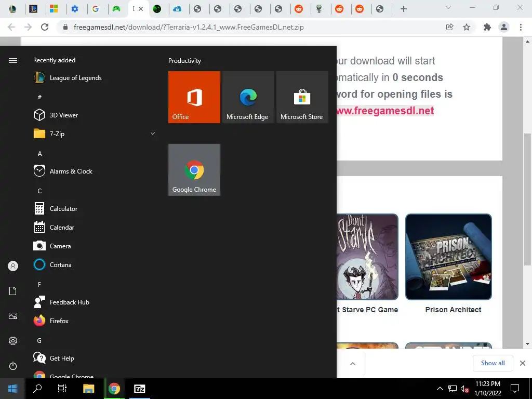The image size is (532, 399).
Task: Open Task View on the taskbar
Action: 62,389
